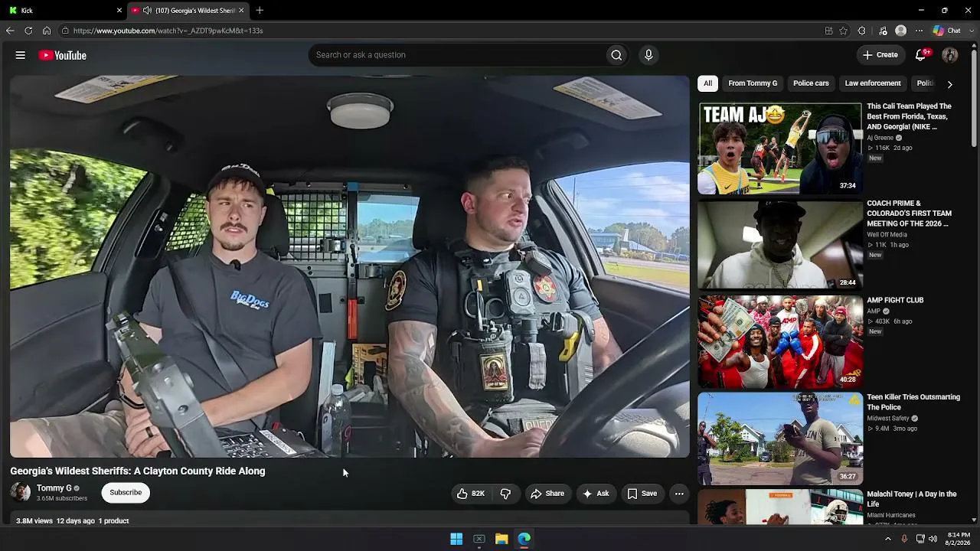The height and width of the screenshot is (551, 980).
Task: Go back with browser back arrow
Action: pos(10,31)
